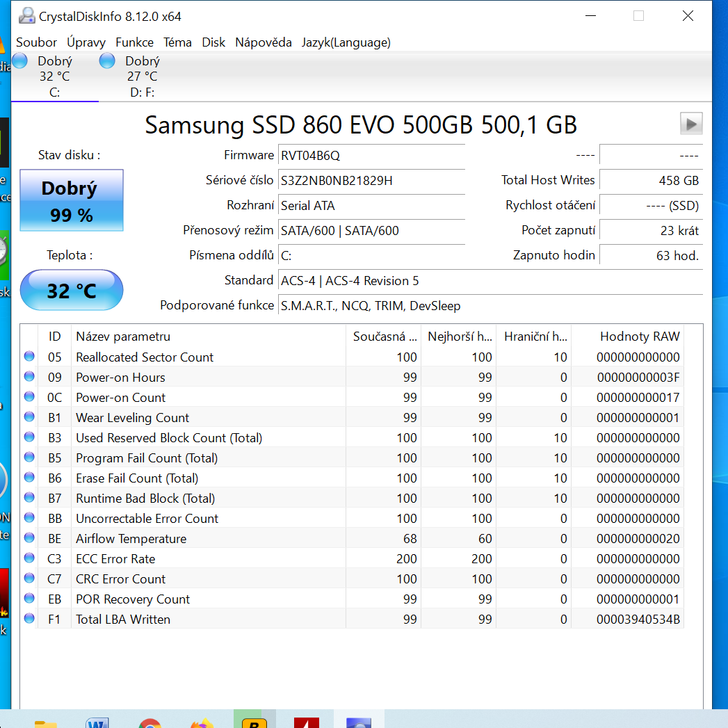
Task: Switch to the D: F: disk tab
Action: (132, 76)
